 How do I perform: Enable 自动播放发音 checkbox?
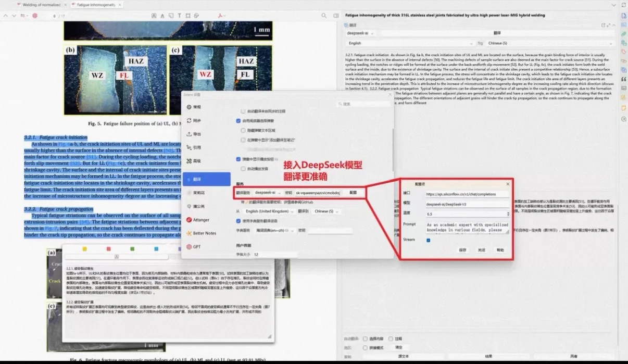coord(243,169)
